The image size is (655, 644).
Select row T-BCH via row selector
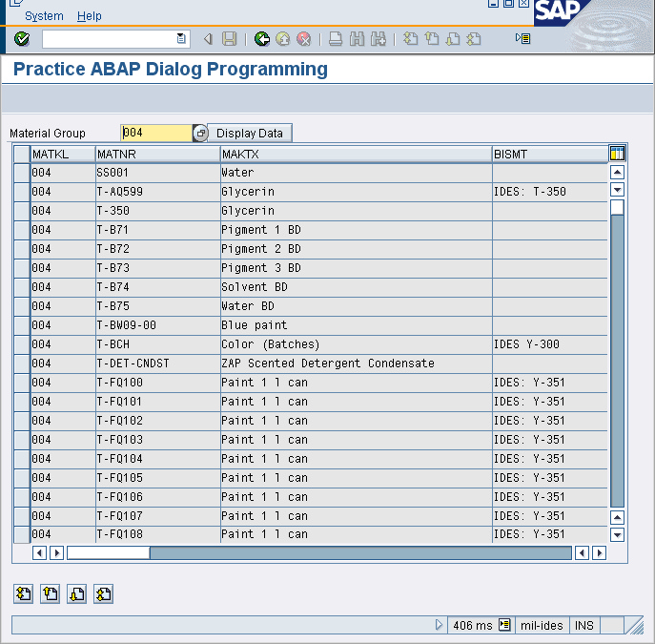pyautogui.click(x=22, y=344)
